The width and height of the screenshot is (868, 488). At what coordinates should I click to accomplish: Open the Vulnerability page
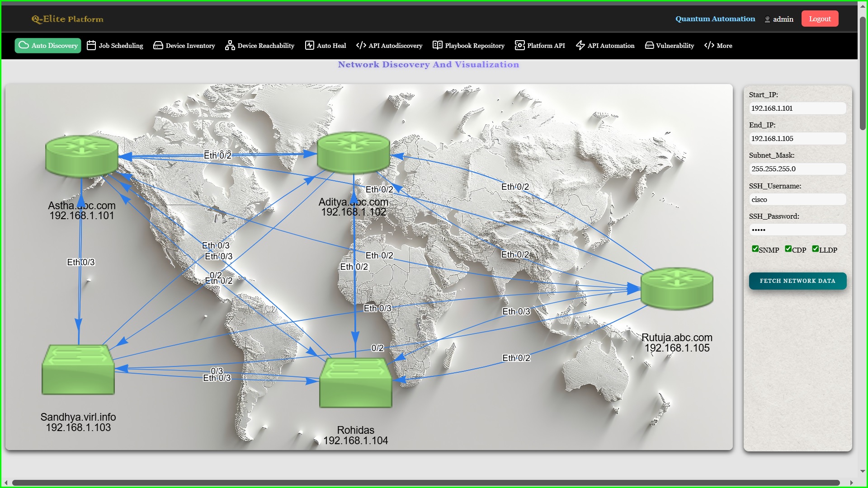(670, 45)
